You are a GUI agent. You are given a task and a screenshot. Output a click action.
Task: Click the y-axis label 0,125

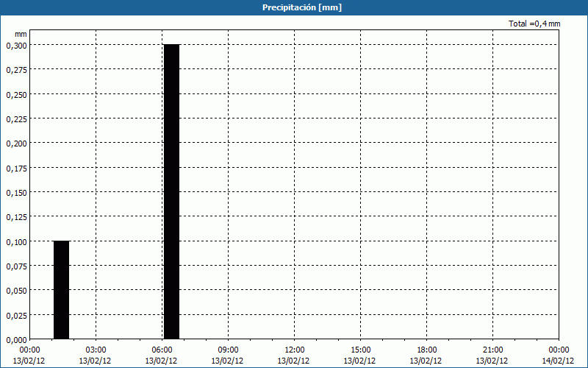[16, 217]
